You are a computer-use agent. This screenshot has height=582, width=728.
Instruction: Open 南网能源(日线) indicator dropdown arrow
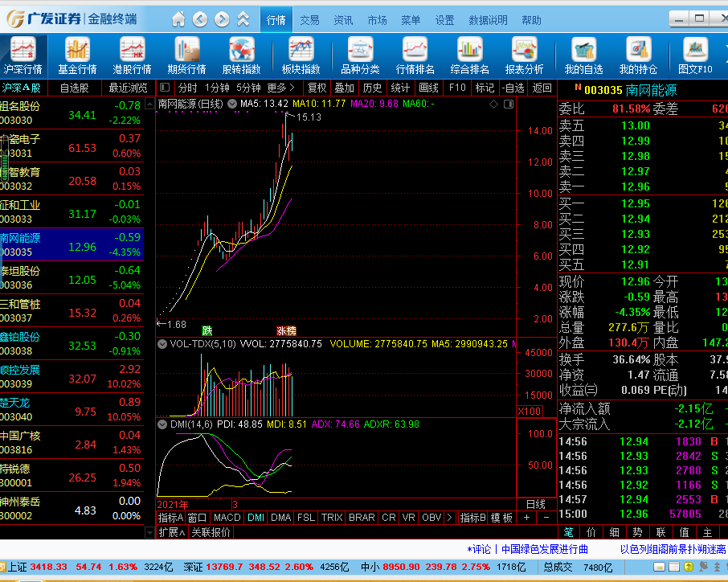(x=232, y=104)
